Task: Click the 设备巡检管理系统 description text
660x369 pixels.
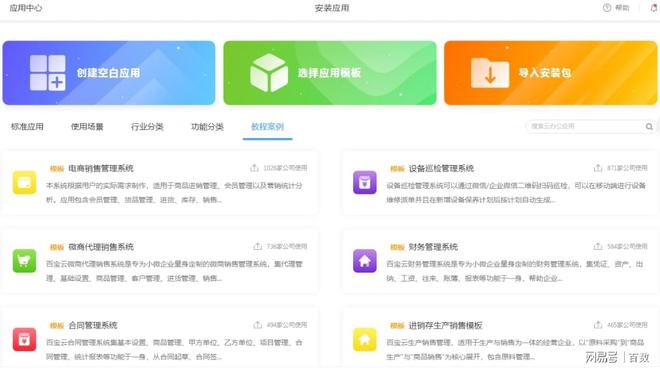Action: point(516,192)
